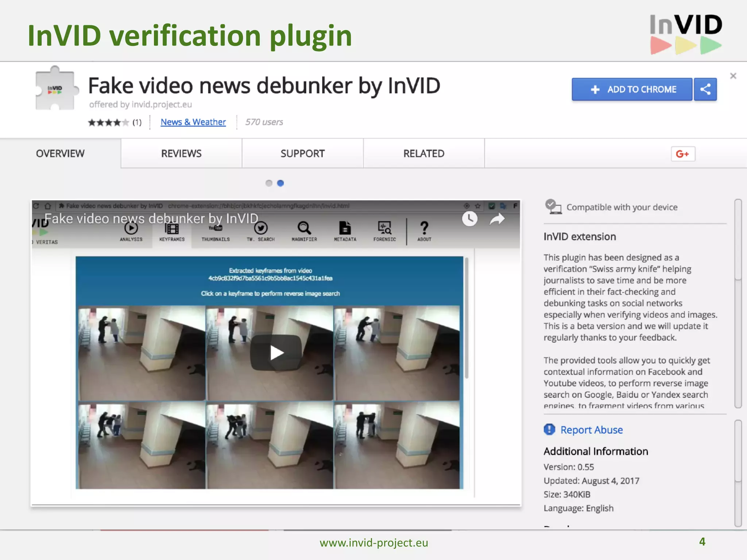Open the Thumbnails YouTube tool icon
This screenshot has width=747, height=560.
pyautogui.click(x=216, y=232)
